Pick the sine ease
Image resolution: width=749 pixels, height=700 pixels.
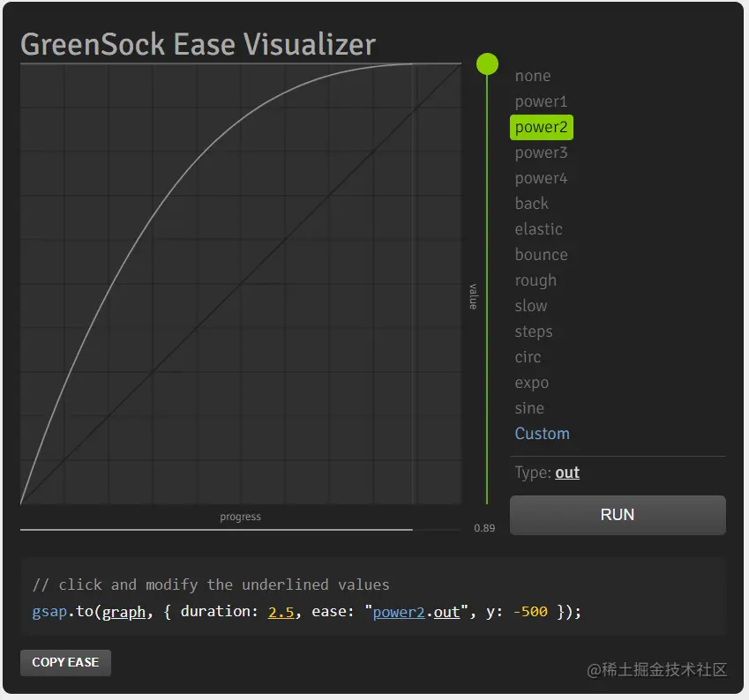tap(529, 408)
